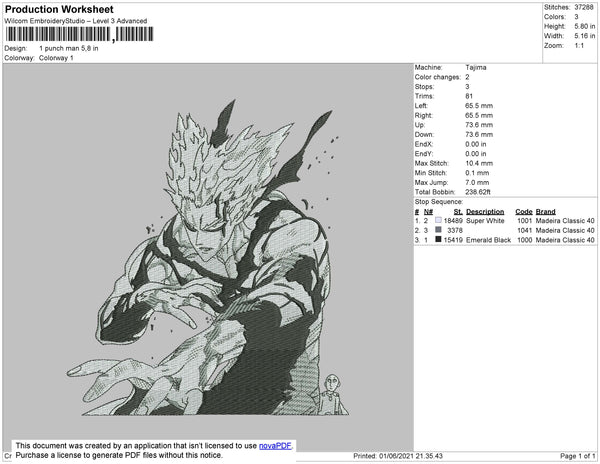The height and width of the screenshot is (464, 600).
Task: Select thread code 1000
Action: (x=525, y=240)
